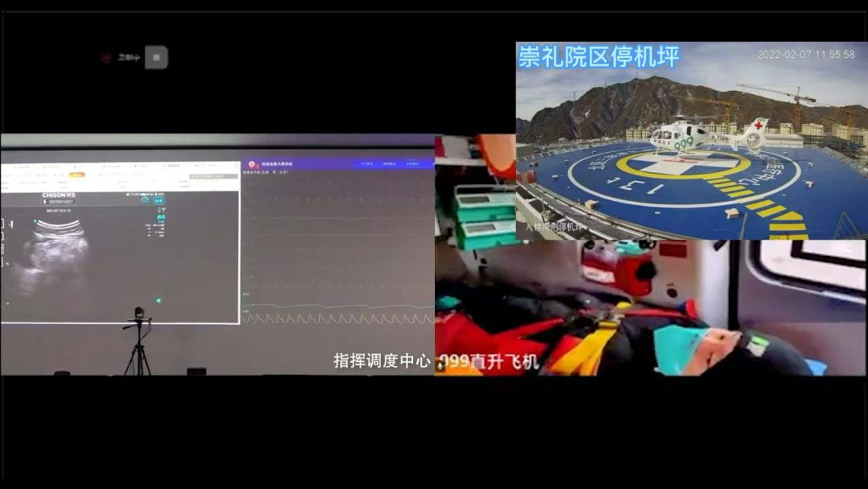The height and width of the screenshot is (489, 868).
Task: Select the middle mode tab in purple header
Action: (x=390, y=164)
